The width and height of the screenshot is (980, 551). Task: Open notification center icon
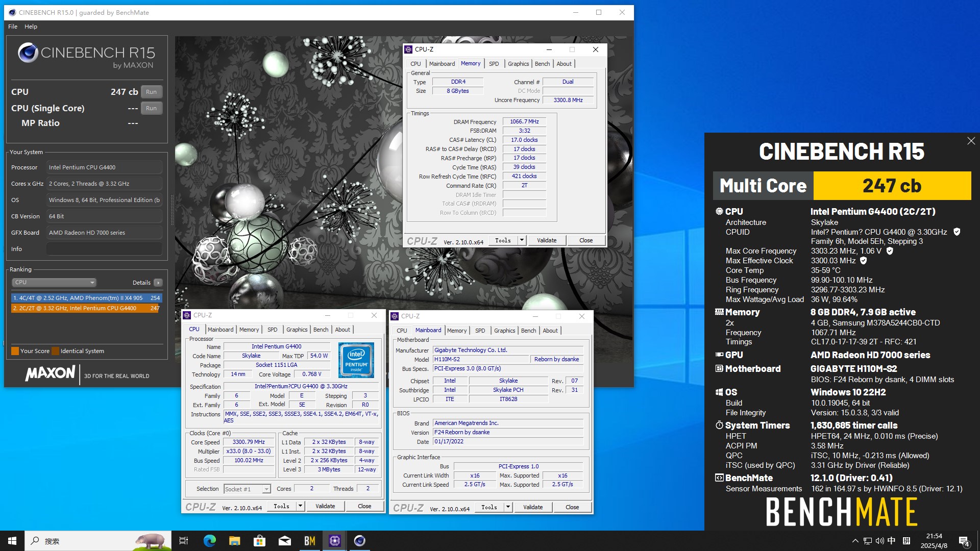[x=964, y=541]
